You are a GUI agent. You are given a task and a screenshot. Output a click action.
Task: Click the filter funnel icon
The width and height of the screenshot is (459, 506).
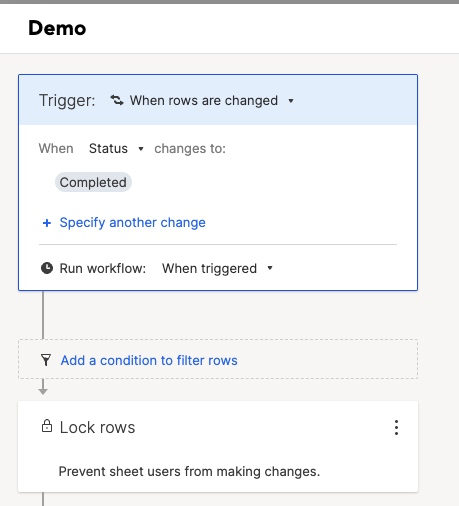(x=46, y=360)
